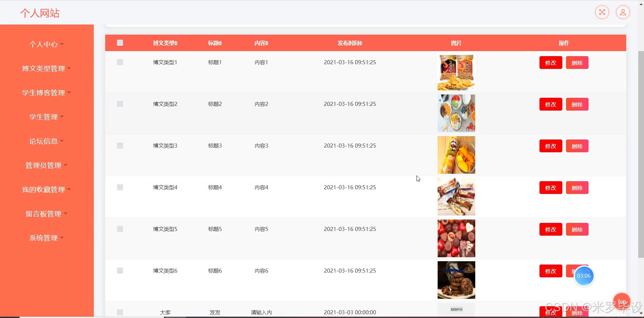The width and height of the screenshot is (644, 318).
Task: Click 删除 for 标题2 row
Action: coord(577,104)
